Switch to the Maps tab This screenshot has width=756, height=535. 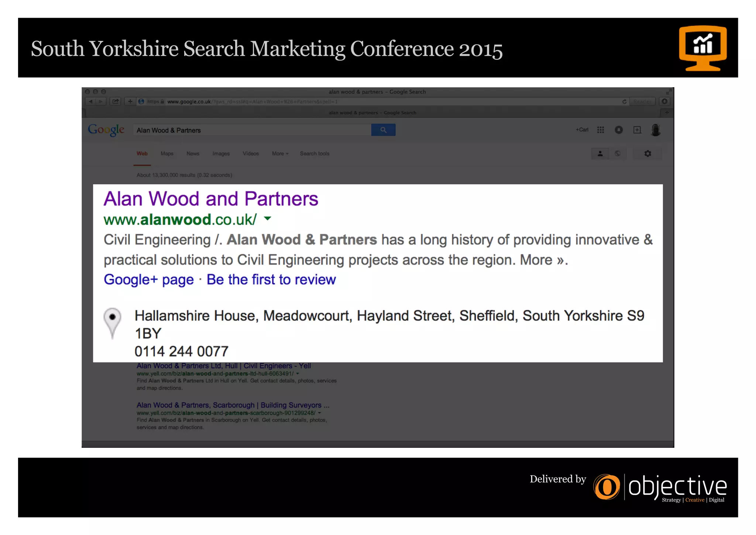pyautogui.click(x=167, y=154)
